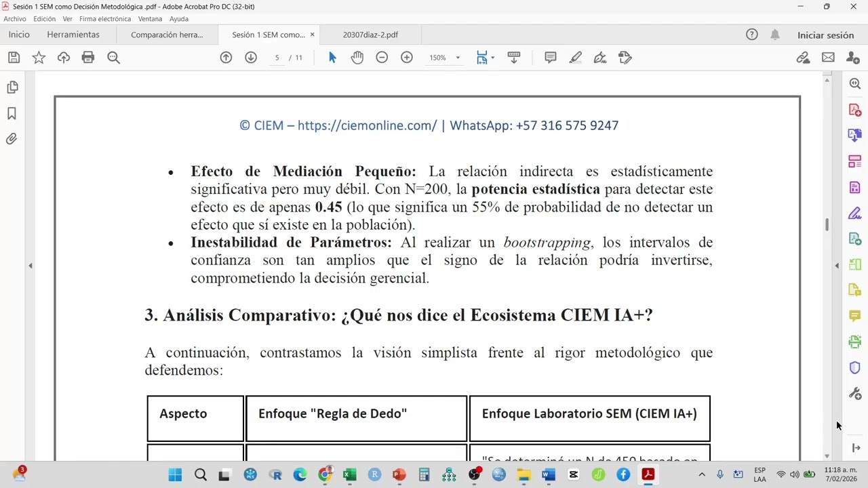This screenshot has width=868, height=488.
Task: Share a link using the chain icon
Action: point(804,58)
